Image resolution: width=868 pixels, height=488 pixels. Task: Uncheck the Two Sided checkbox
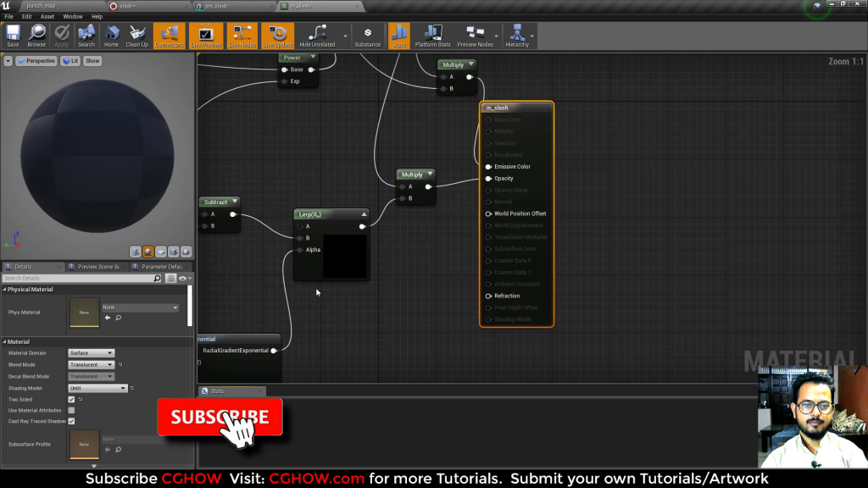pos(71,399)
